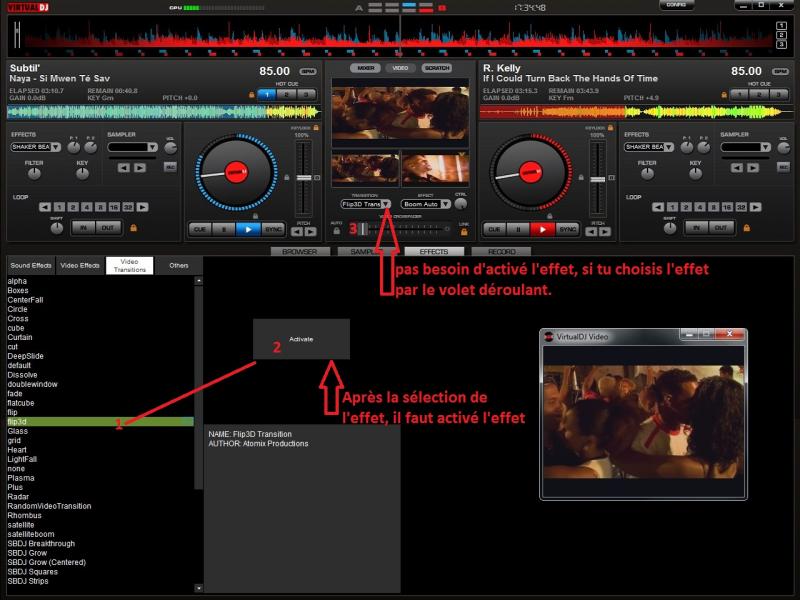Click right deck pitch bend plus arrow
The width and height of the screenshot is (800, 600).
coord(605,232)
